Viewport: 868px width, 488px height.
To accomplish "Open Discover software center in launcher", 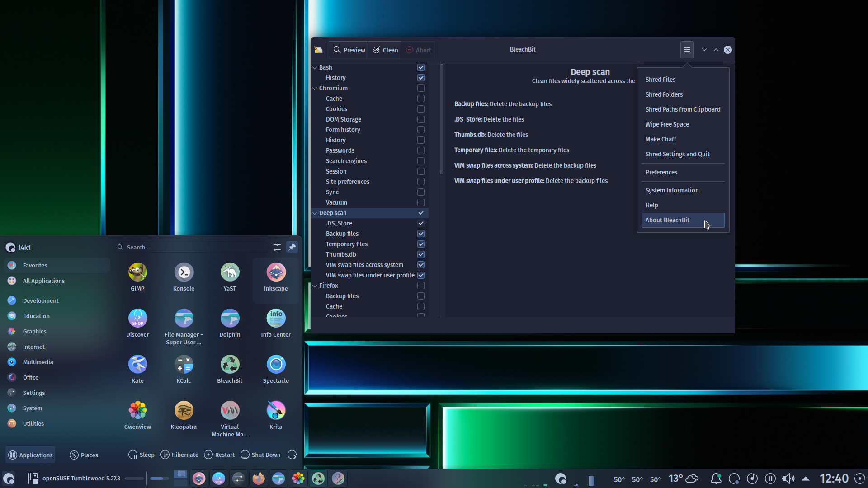I will click(x=137, y=324).
